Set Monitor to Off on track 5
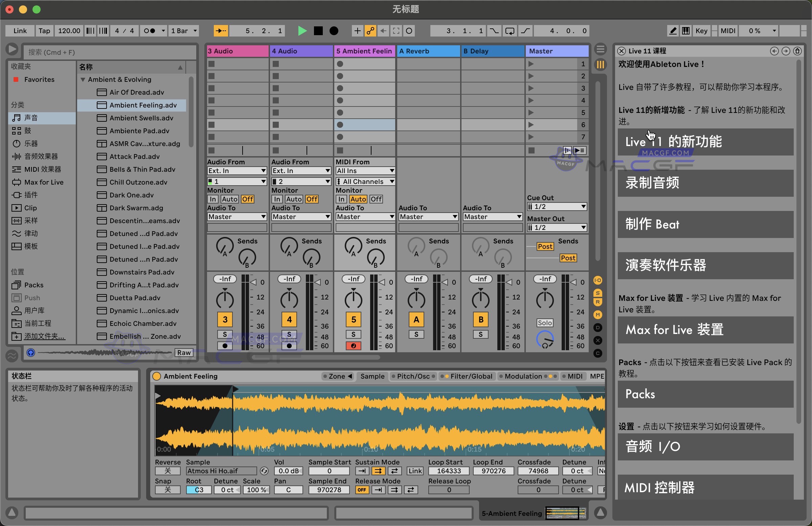Screen dimensions: 812x526 pyautogui.click(x=376, y=199)
